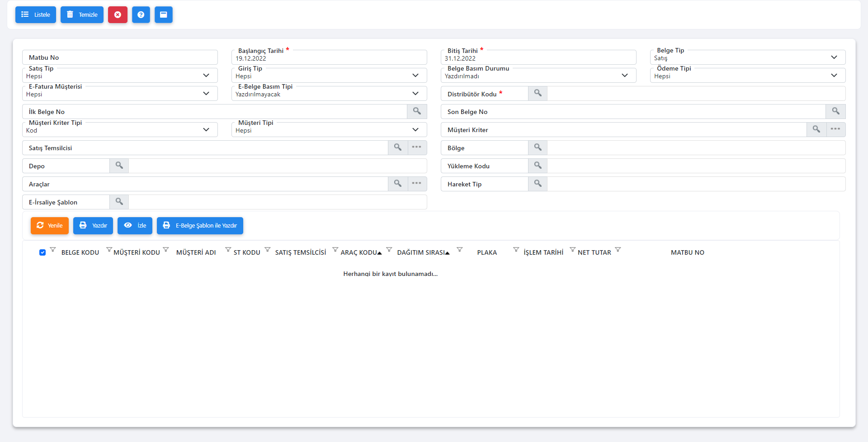Search for Hareket Tip values
868x442 pixels.
click(538, 184)
